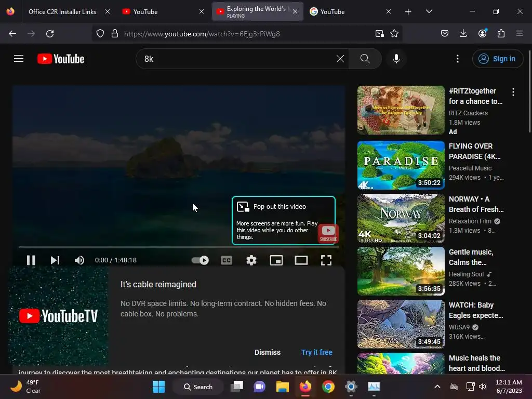532x399 pixels.
Task: Open Firefox account menu
Action: (482, 34)
